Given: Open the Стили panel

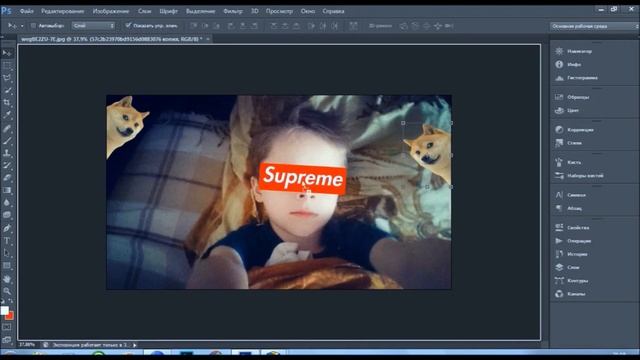Looking at the screenshot, I should click(568, 143).
